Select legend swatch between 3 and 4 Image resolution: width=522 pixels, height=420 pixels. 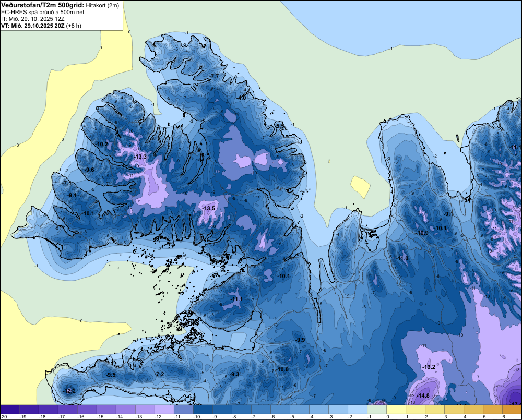point(455,410)
